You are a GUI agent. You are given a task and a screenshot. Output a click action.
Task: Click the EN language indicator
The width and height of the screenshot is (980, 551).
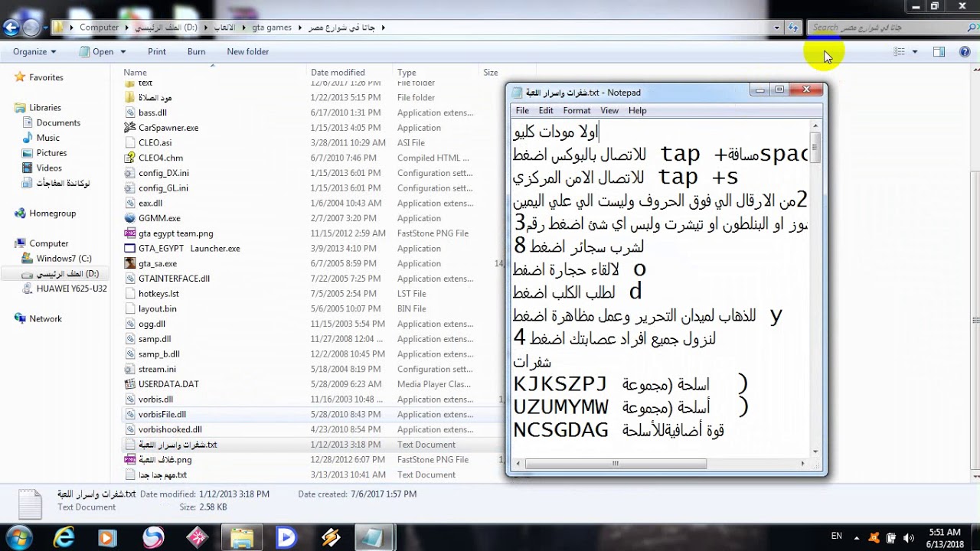point(837,536)
